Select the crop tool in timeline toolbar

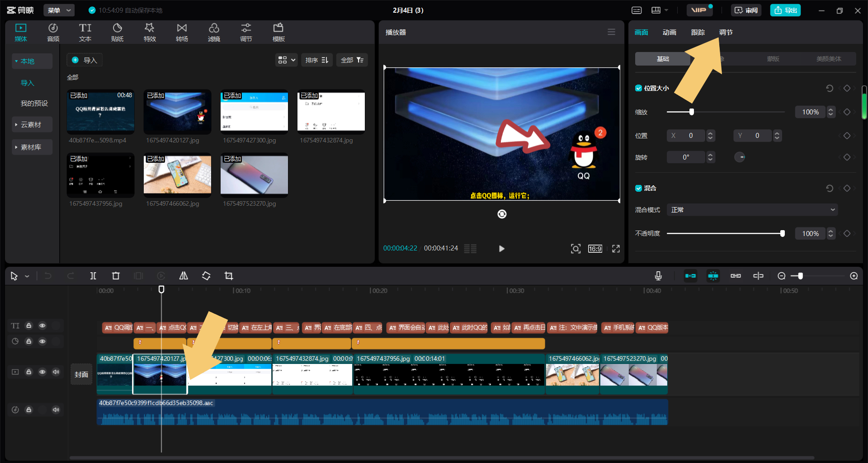point(229,276)
